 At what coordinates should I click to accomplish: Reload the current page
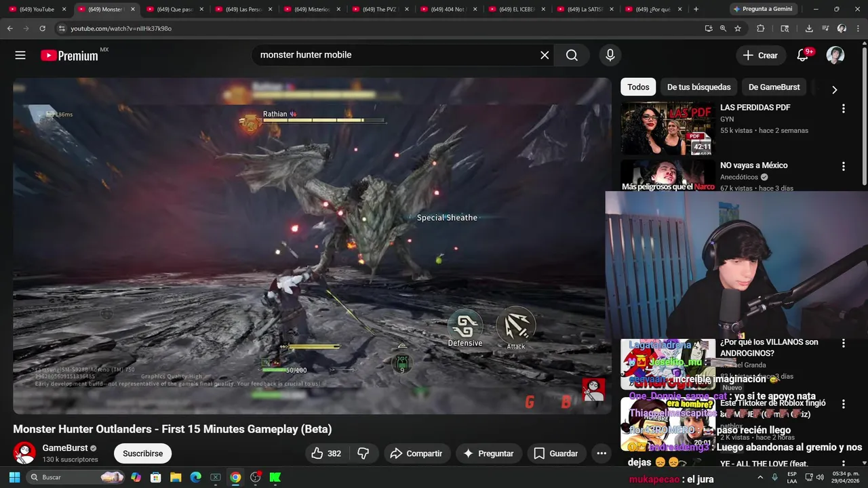pyautogui.click(x=42, y=28)
